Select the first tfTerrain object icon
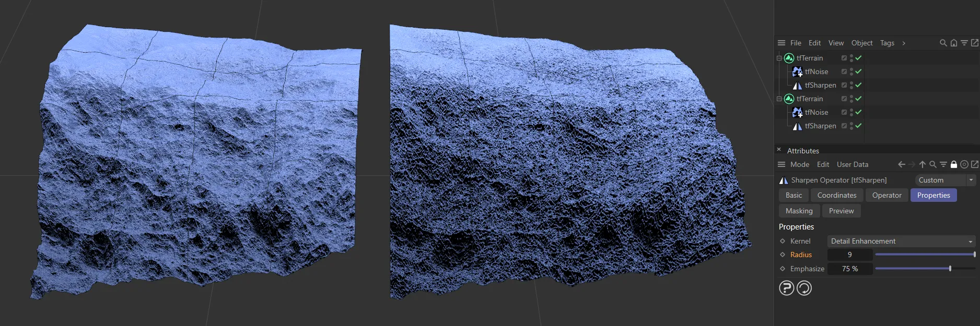Screen dimensions: 980x326 pyautogui.click(x=789, y=58)
